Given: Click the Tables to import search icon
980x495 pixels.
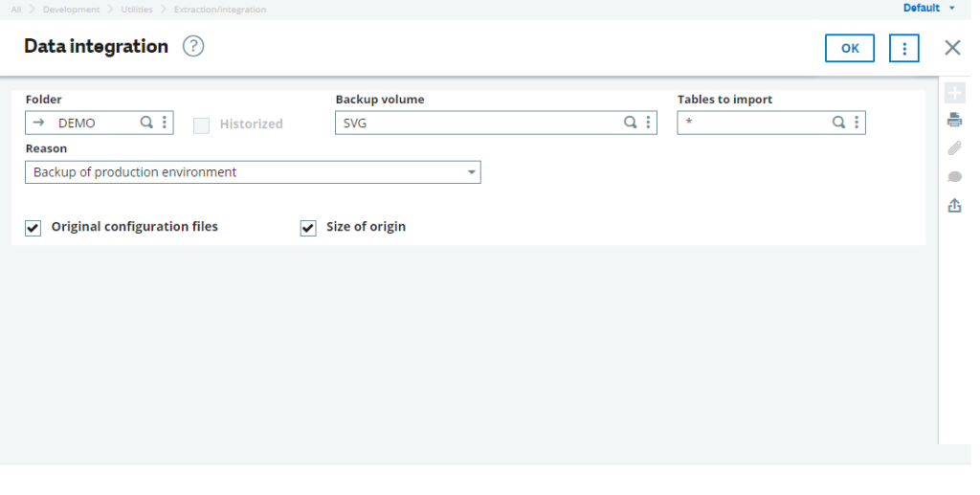Looking at the screenshot, I should (x=838, y=123).
